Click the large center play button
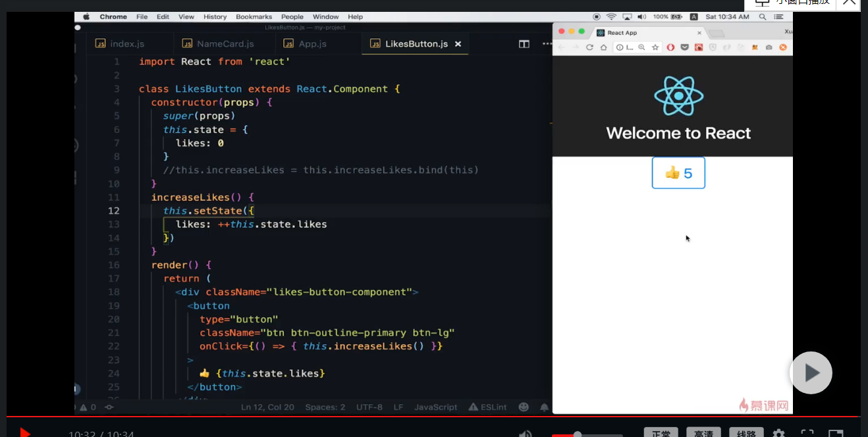The image size is (868, 437). point(811,373)
